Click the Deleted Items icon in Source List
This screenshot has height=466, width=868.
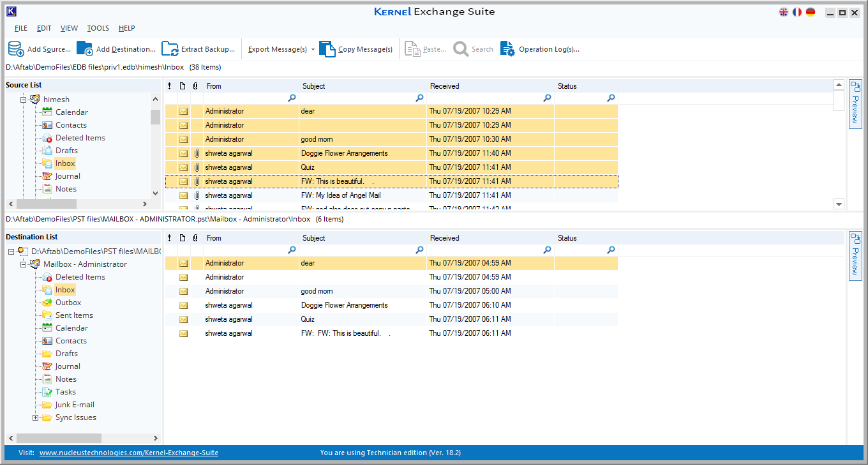47,138
